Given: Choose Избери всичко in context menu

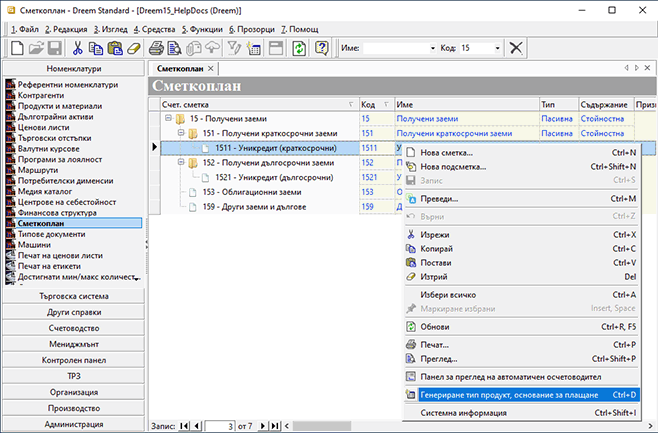Looking at the screenshot, I should (521, 295).
